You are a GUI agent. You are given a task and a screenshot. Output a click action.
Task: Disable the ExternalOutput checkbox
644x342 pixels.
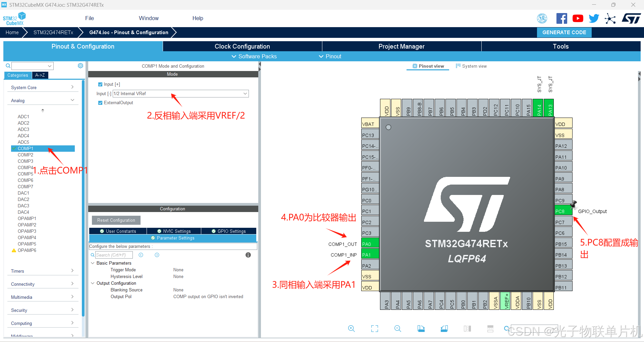coord(100,102)
